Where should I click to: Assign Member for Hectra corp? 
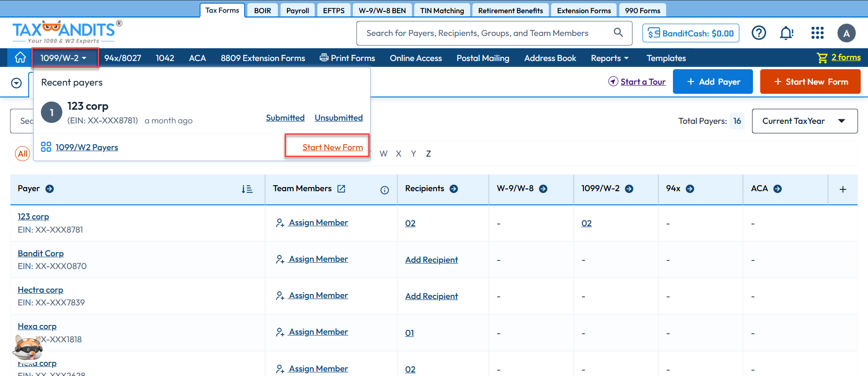(x=312, y=295)
